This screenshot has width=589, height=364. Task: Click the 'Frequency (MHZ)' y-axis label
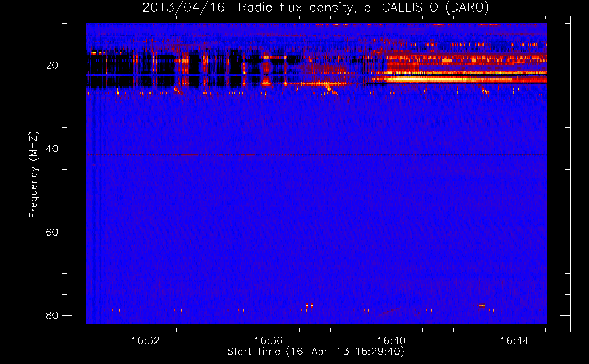[x=33, y=175]
